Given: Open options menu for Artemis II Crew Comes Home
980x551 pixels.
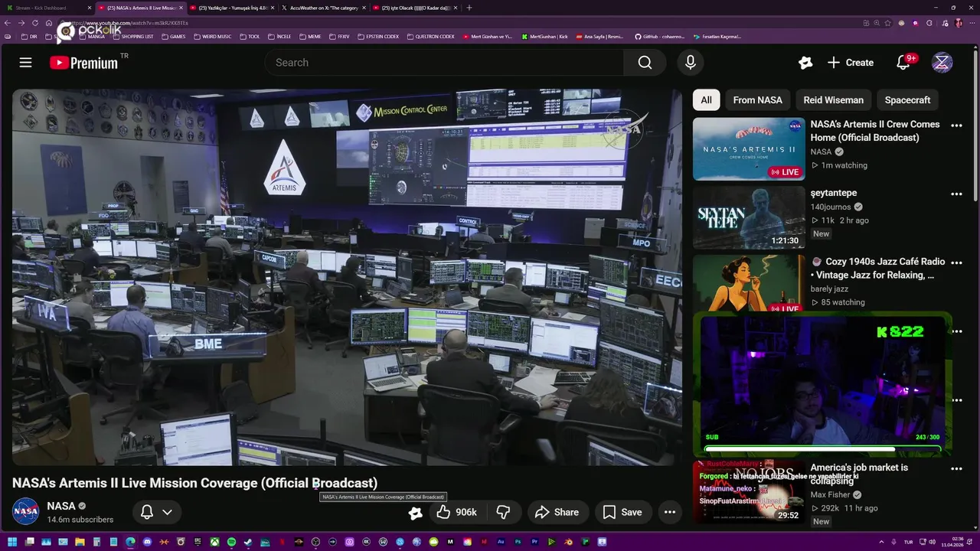Looking at the screenshot, I should [956, 126].
